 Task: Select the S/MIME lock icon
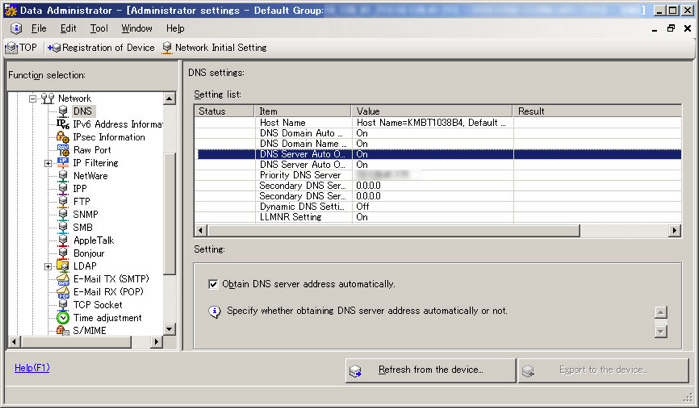[x=63, y=330]
